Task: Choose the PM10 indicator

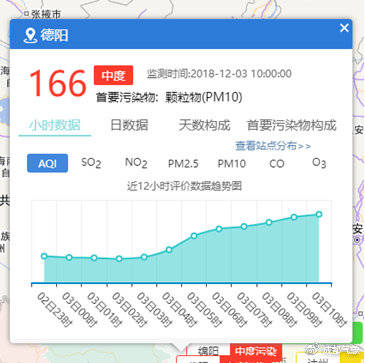Action: pos(232,164)
